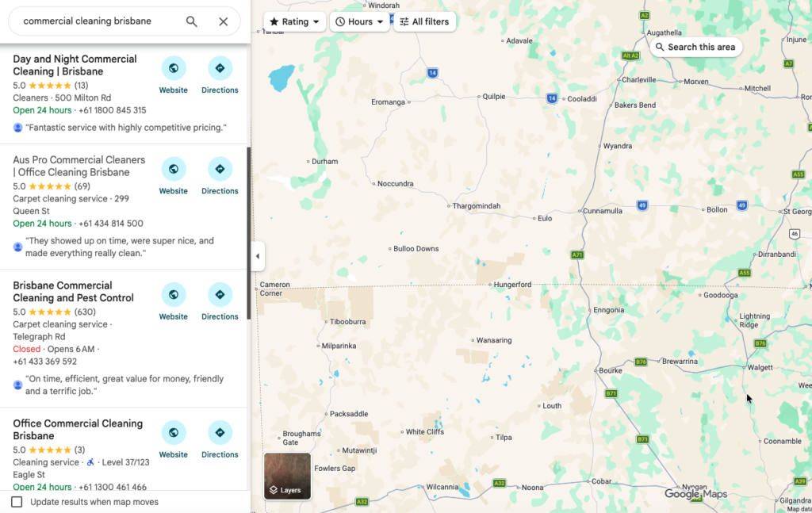Click the Bulloo Downs label on map
The height and width of the screenshot is (513, 812).
pos(416,248)
